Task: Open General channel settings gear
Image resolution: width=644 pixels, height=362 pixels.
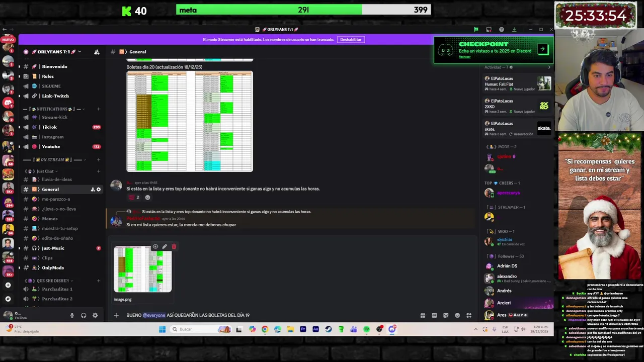Action: (x=99, y=190)
